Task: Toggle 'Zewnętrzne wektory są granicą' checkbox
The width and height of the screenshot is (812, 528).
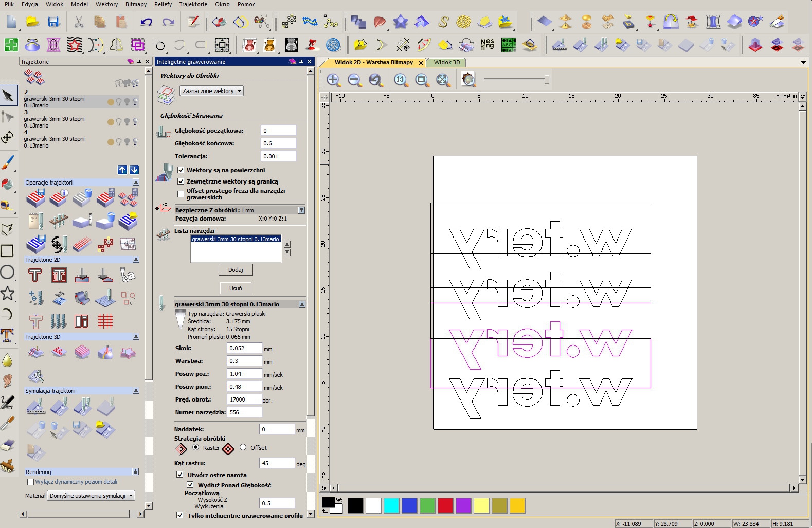Action: pyautogui.click(x=181, y=181)
